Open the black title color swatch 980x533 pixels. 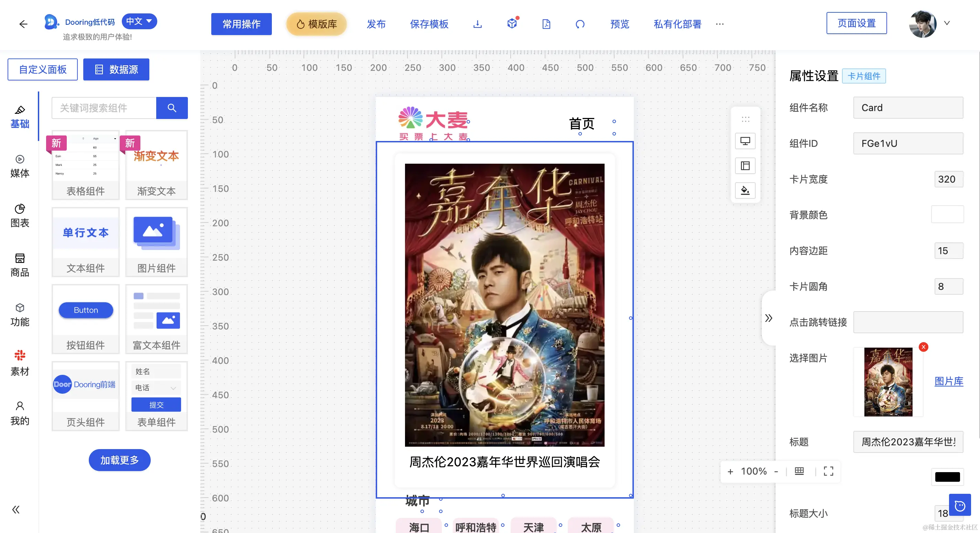(x=947, y=476)
